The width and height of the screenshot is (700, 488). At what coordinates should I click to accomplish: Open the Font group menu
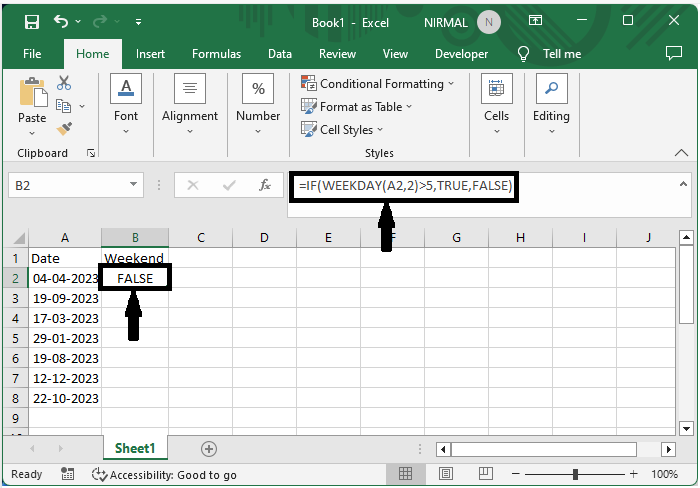126,104
